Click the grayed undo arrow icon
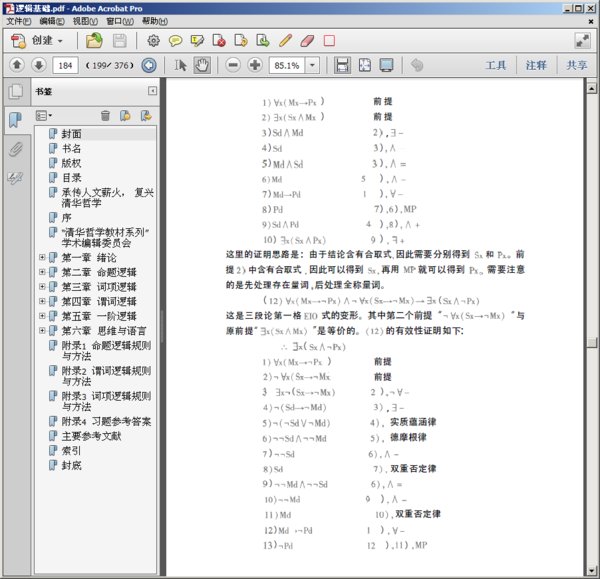 pyautogui.click(x=417, y=65)
